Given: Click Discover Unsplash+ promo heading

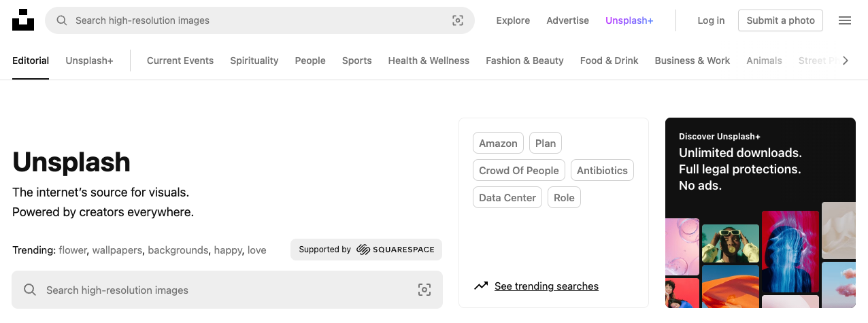Looking at the screenshot, I should tap(720, 137).
